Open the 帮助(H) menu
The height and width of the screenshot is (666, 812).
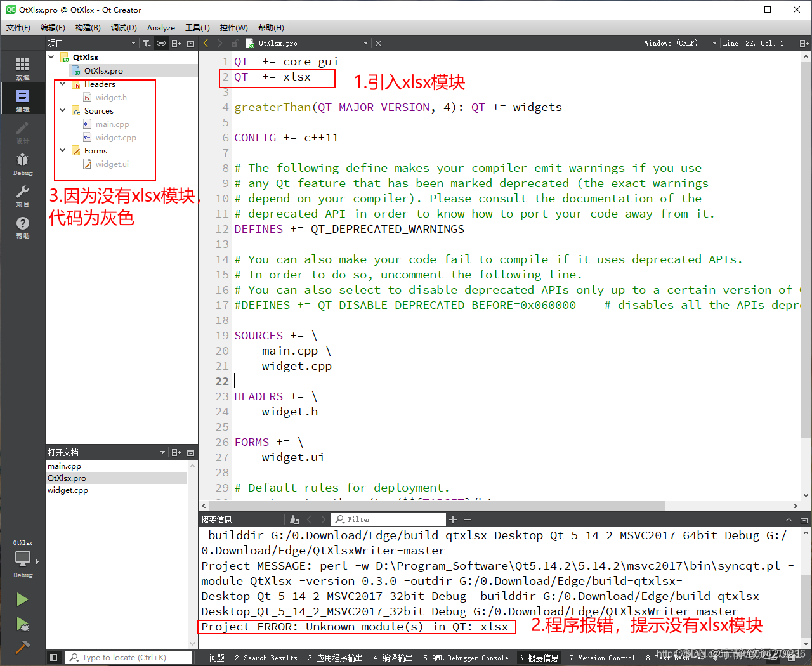271,27
